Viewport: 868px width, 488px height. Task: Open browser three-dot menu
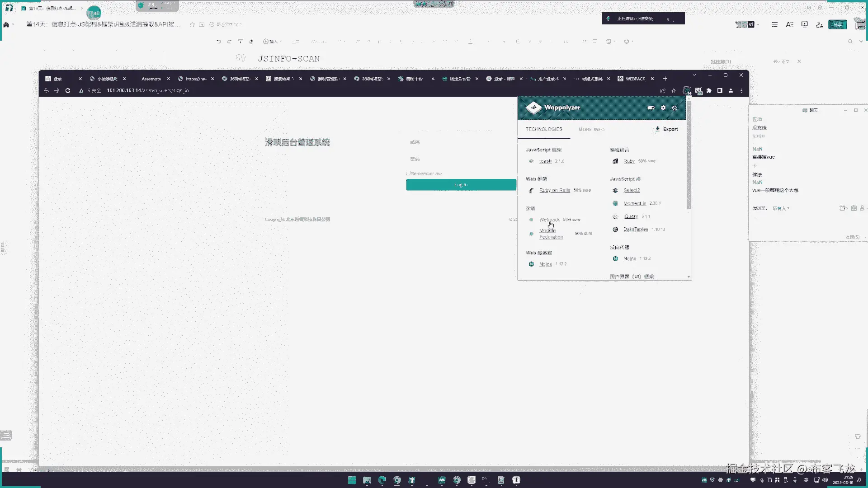(x=741, y=91)
